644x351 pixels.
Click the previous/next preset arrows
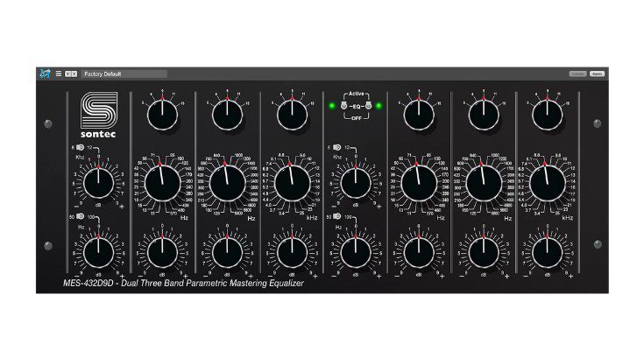click(70, 74)
